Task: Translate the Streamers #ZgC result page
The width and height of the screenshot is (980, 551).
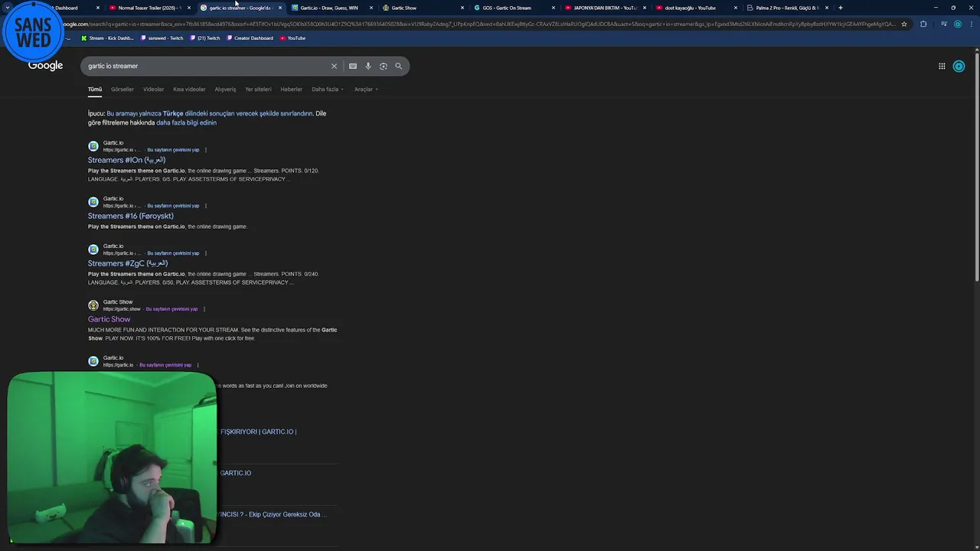Action: (173, 253)
